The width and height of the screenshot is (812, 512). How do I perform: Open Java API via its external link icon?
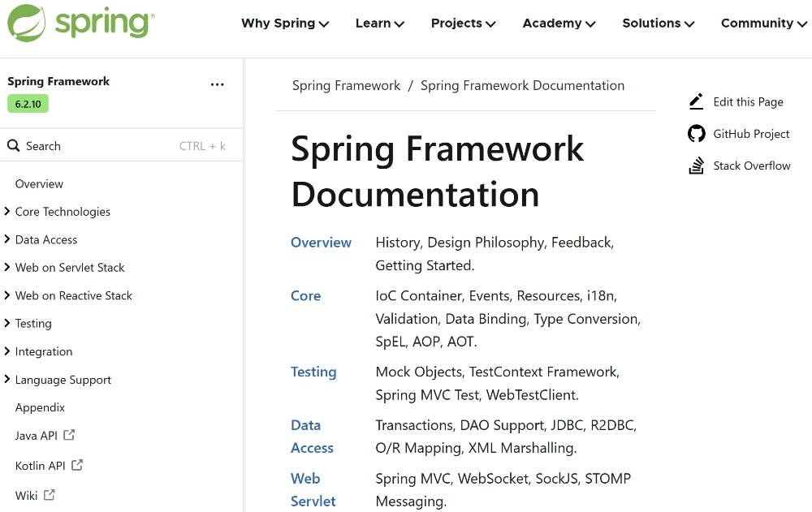tap(68, 435)
